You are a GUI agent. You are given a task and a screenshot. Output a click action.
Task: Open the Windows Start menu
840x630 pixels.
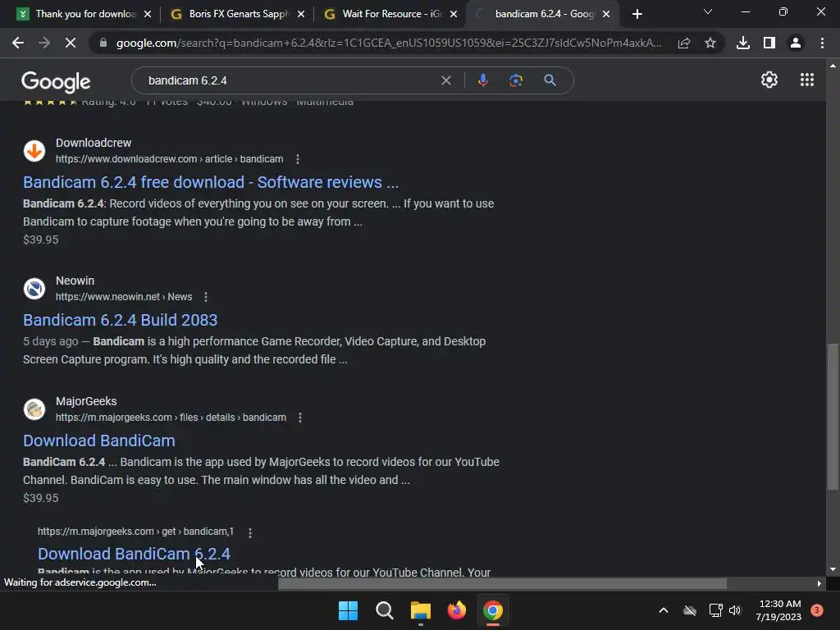348,610
